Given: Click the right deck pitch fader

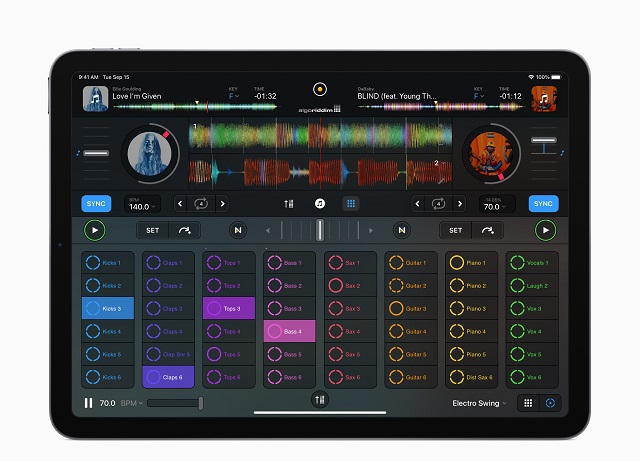Looking at the screenshot, I should coord(544,140).
